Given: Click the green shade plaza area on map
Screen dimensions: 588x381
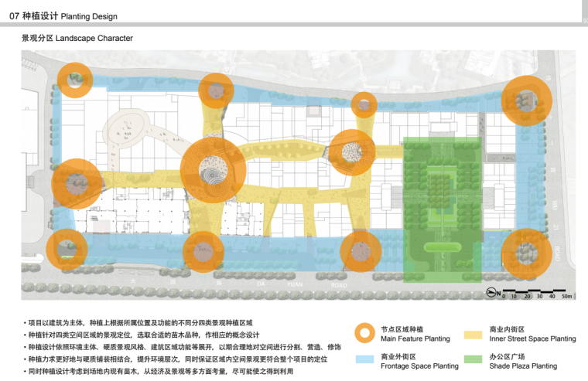Looking at the screenshot, I should [x=443, y=209].
